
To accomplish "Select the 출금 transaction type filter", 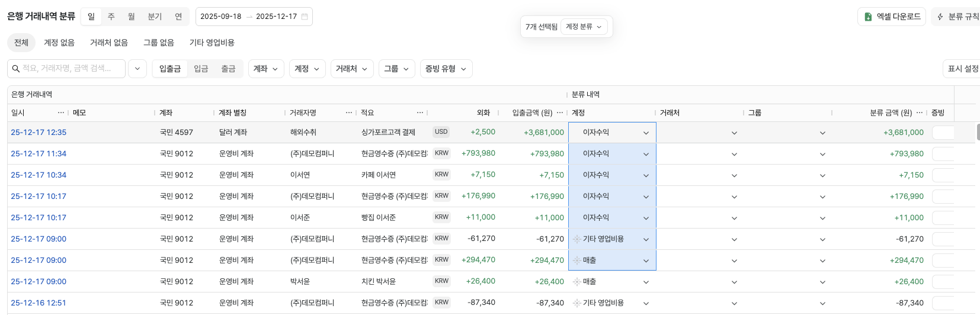I will tap(228, 69).
